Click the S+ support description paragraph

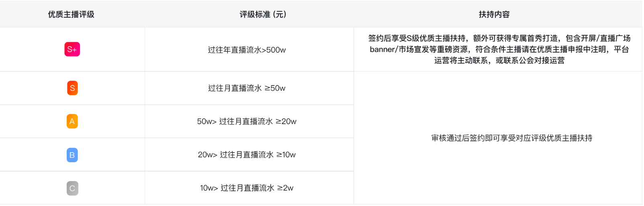499,49
